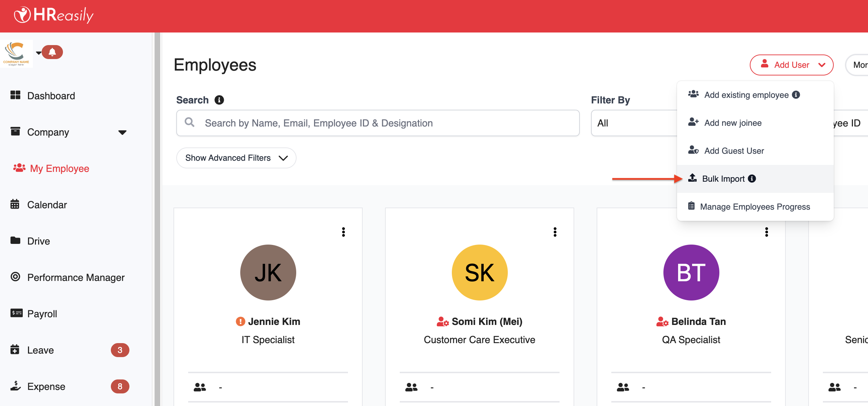Go to Leave in the sidebar
The height and width of the screenshot is (406, 868).
pos(40,350)
